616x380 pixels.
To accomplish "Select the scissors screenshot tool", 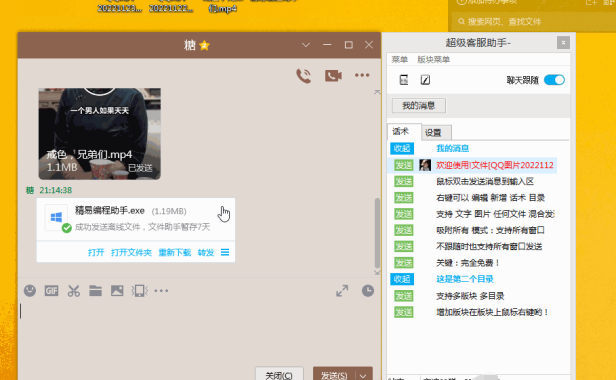I will tap(73, 291).
